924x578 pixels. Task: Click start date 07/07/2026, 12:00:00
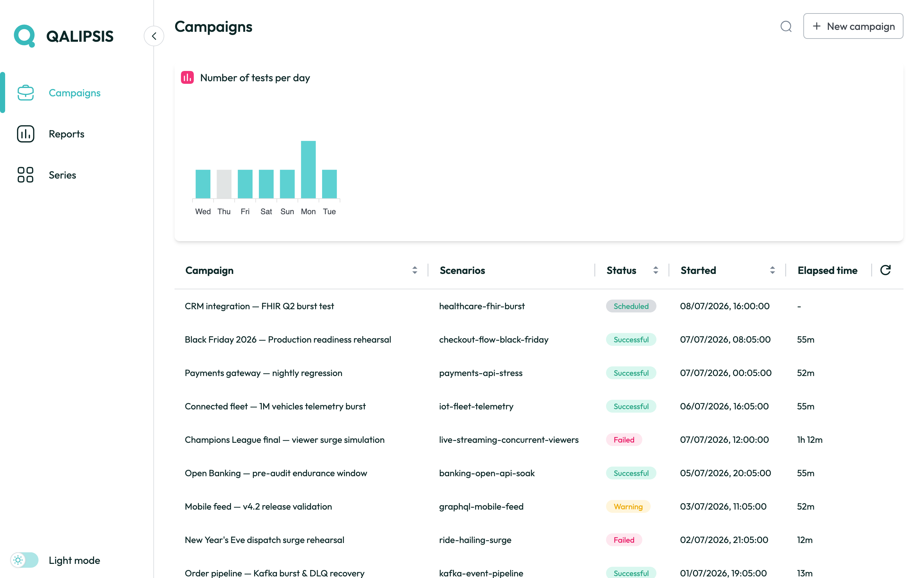pos(724,440)
